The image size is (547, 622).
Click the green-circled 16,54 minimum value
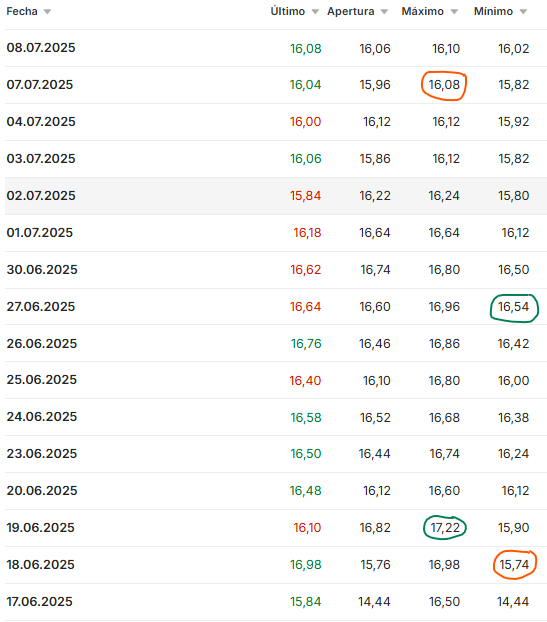(514, 307)
